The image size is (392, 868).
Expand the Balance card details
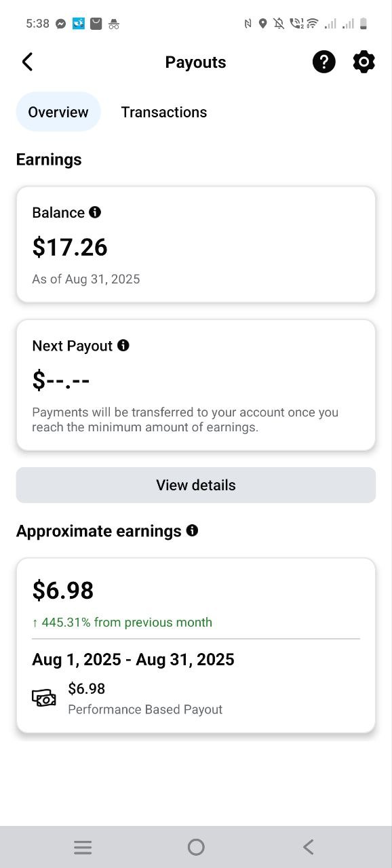point(195,244)
